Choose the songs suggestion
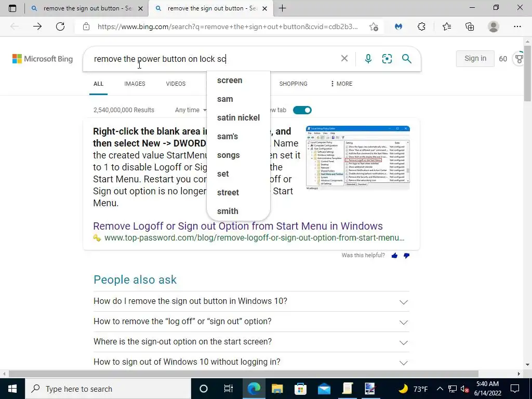The height and width of the screenshot is (399, 532). coord(238,155)
